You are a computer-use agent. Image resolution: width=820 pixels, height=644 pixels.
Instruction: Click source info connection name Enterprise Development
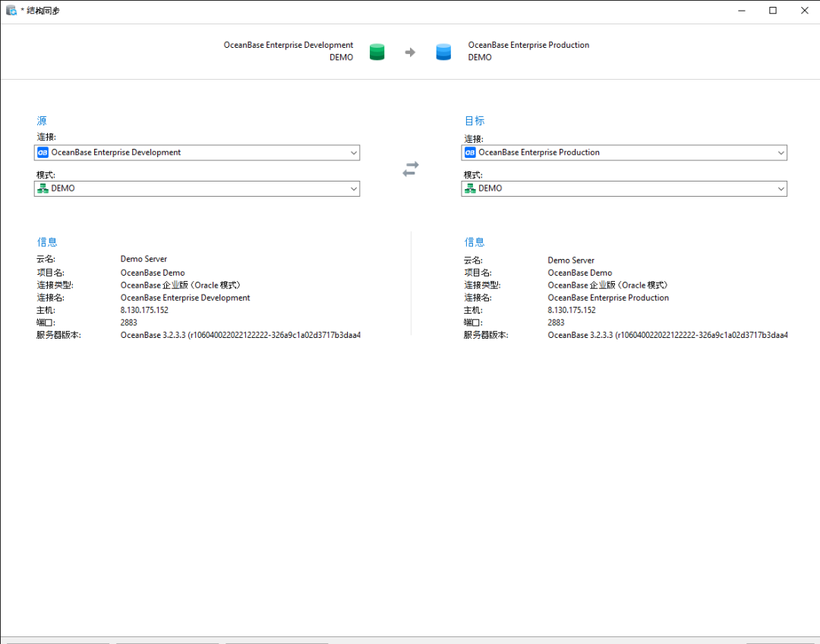[x=185, y=298]
